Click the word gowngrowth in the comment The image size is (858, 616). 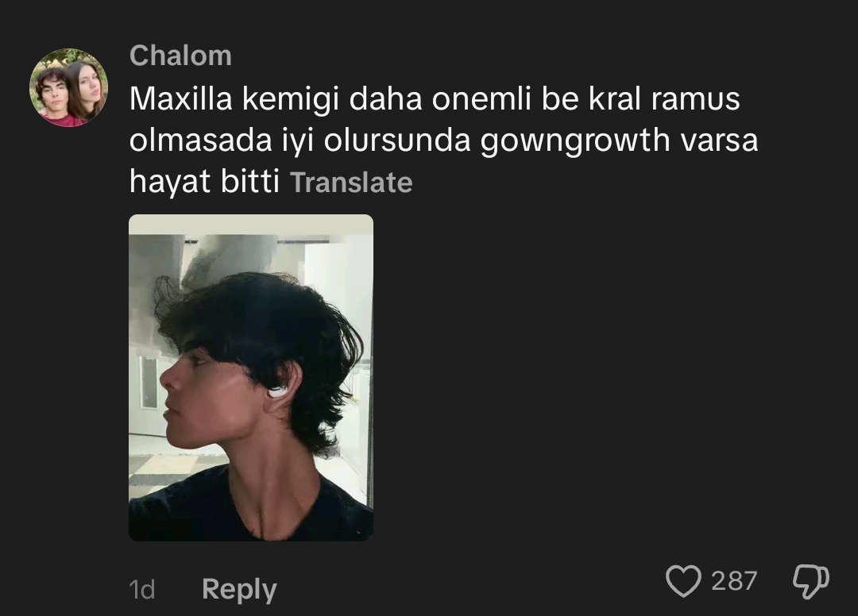coord(575,141)
